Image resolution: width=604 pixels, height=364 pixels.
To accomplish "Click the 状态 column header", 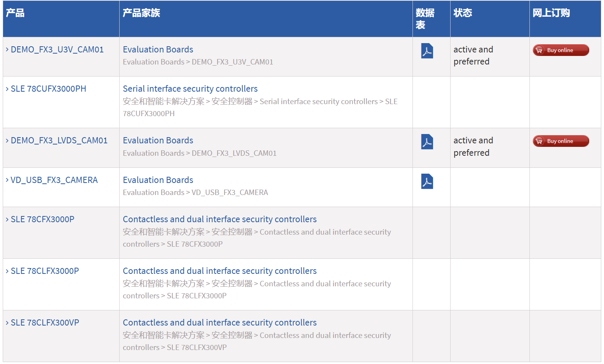I will [x=463, y=13].
